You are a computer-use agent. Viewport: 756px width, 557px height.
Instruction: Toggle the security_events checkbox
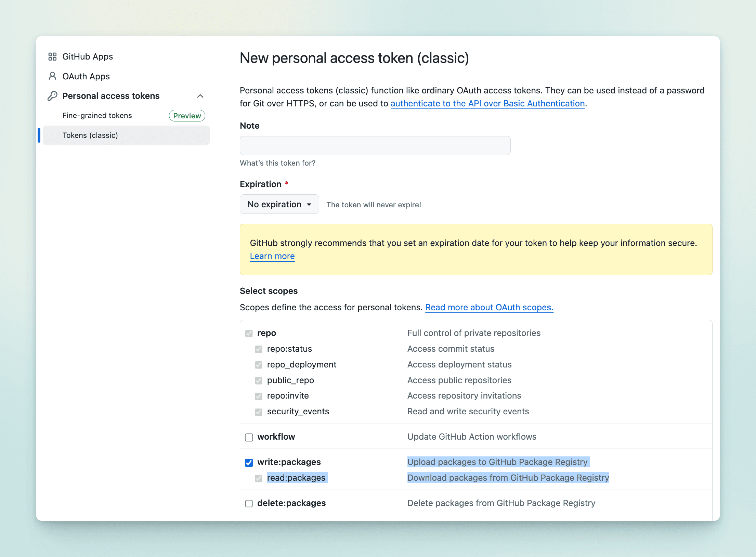click(x=259, y=412)
